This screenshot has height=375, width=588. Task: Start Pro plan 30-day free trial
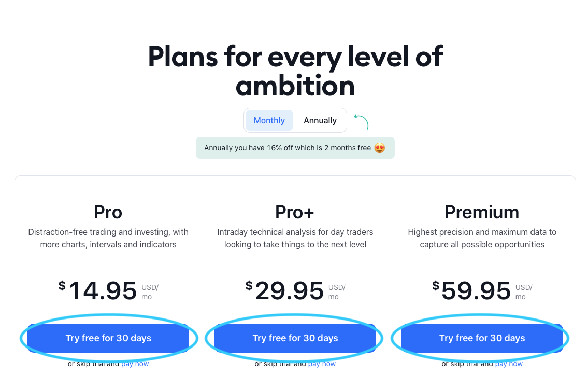(108, 338)
